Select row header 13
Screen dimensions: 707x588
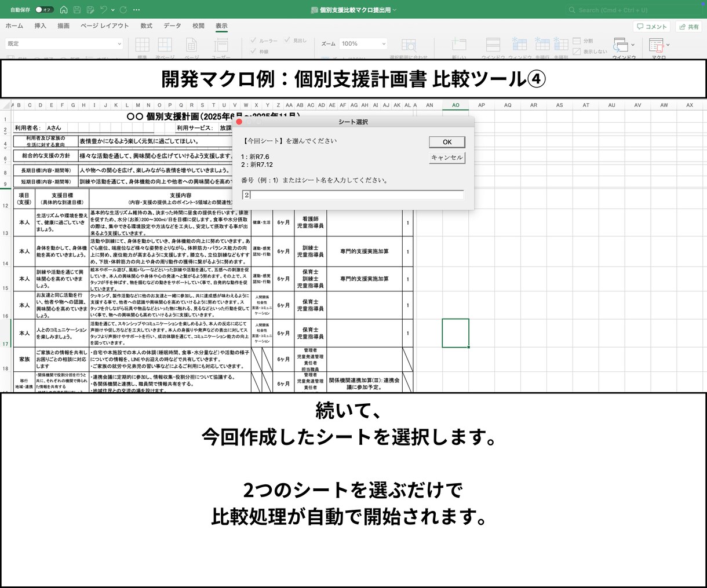[5, 222]
